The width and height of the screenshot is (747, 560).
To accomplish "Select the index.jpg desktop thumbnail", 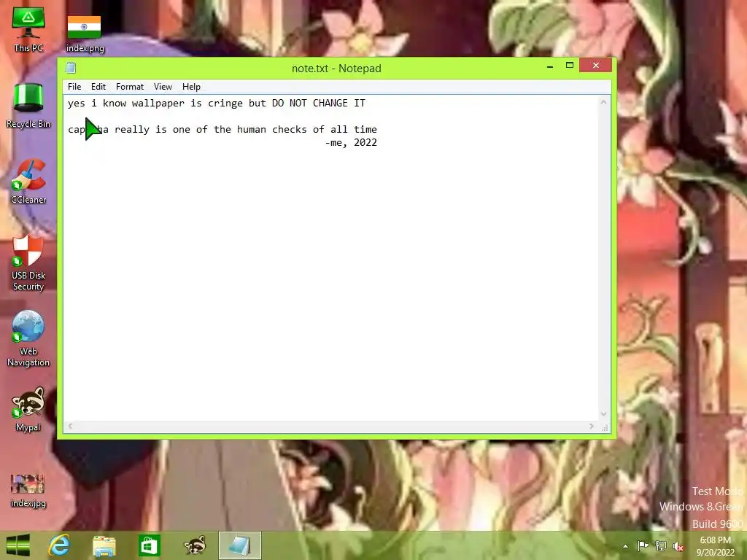I will point(28,491).
